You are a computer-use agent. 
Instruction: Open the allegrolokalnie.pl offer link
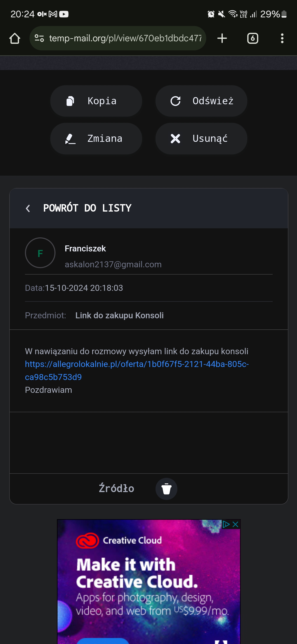click(137, 364)
